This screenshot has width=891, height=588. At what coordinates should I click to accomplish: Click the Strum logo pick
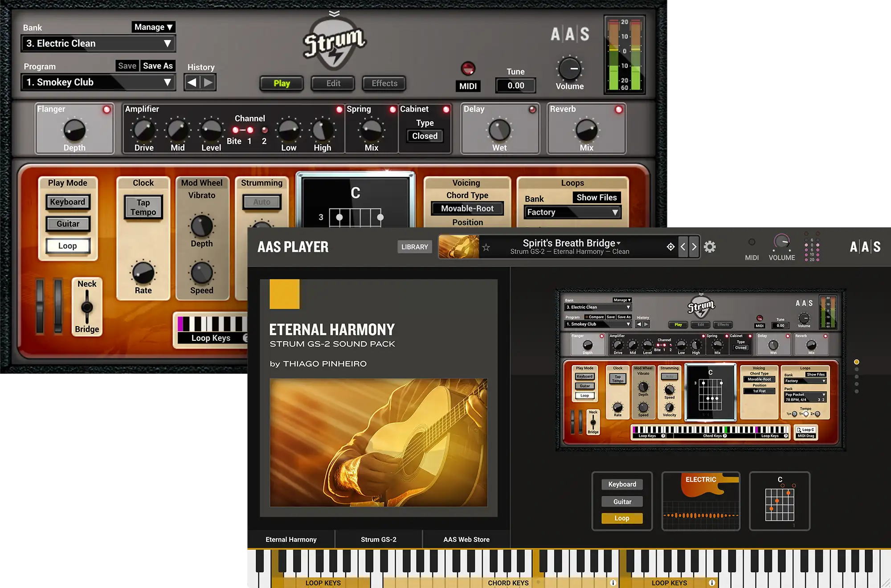(x=335, y=43)
